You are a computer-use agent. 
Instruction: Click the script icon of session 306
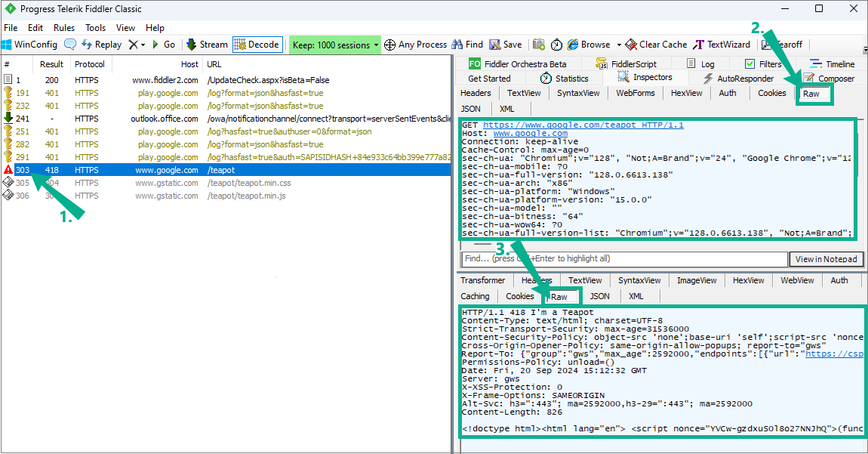click(8, 195)
